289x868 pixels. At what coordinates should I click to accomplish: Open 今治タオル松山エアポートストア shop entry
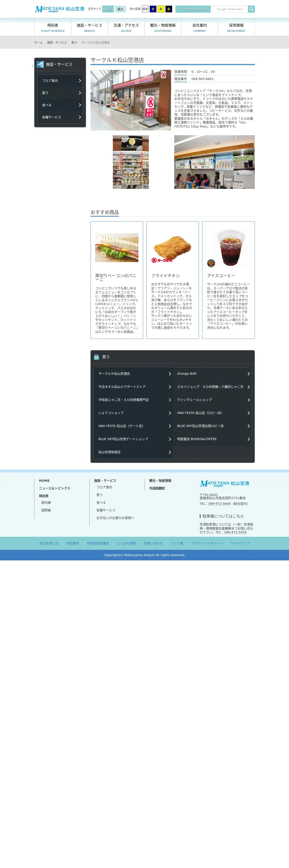133,387
